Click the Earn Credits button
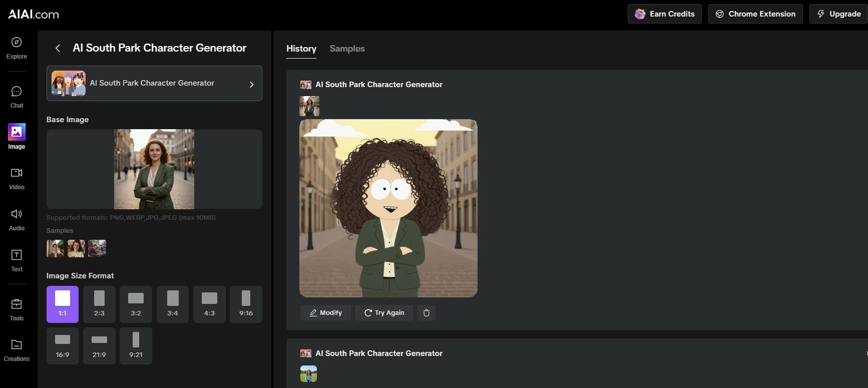Viewport: 868px width, 388px height. click(x=665, y=14)
